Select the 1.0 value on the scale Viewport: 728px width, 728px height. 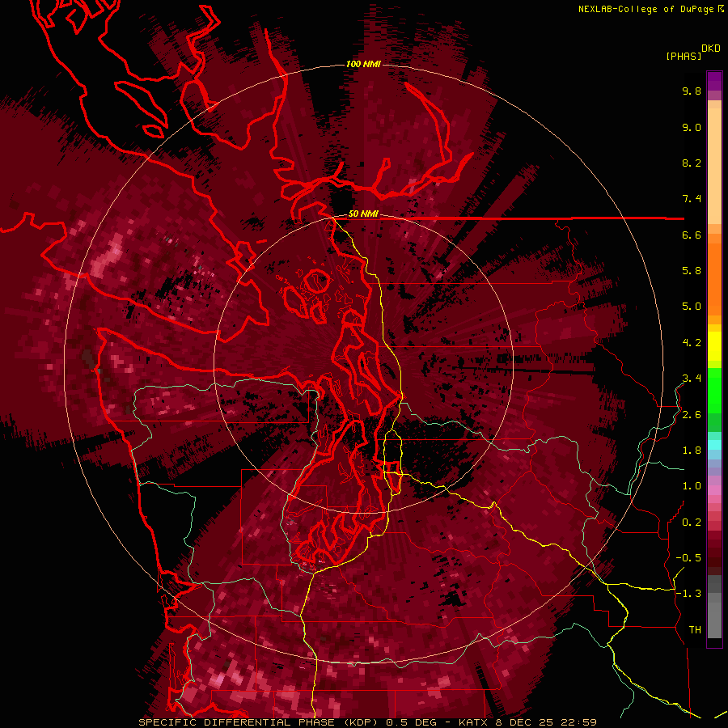click(x=692, y=486)
